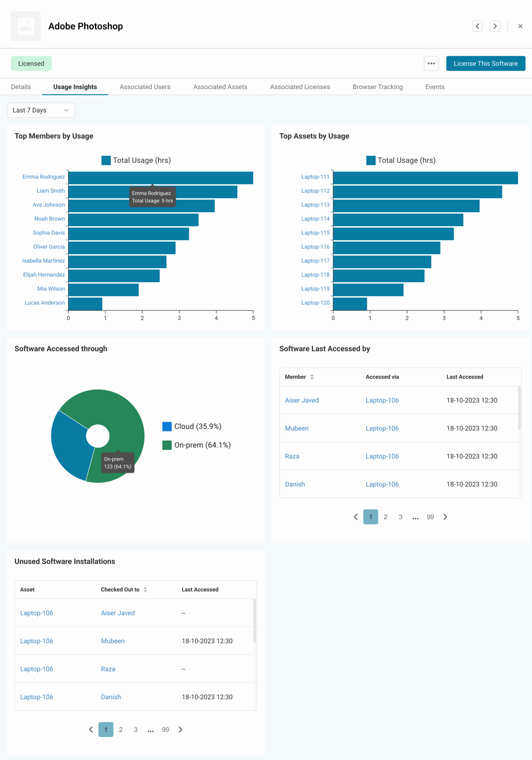Toggle the Cloud legend swatch

167,426
